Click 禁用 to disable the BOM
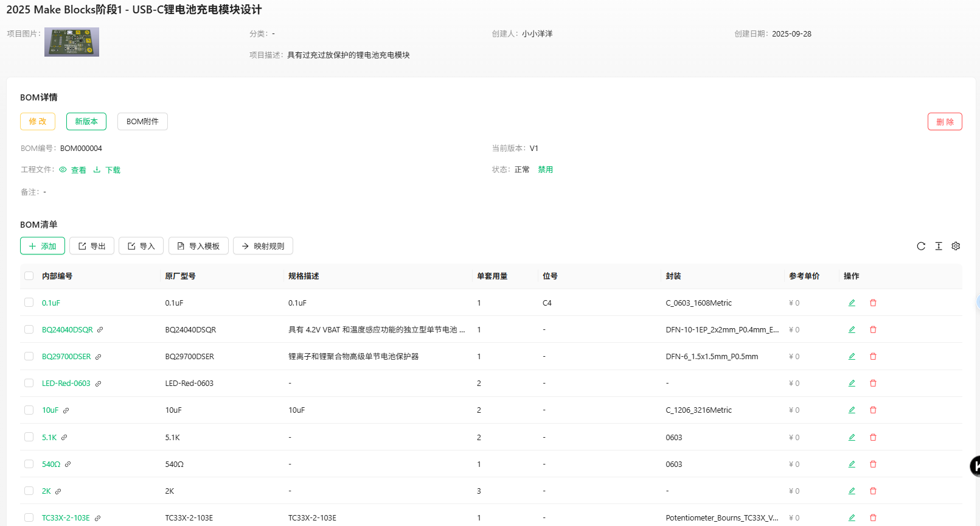Image resolution: width=980 pixels, height=526 pixels. coord(545,170)
